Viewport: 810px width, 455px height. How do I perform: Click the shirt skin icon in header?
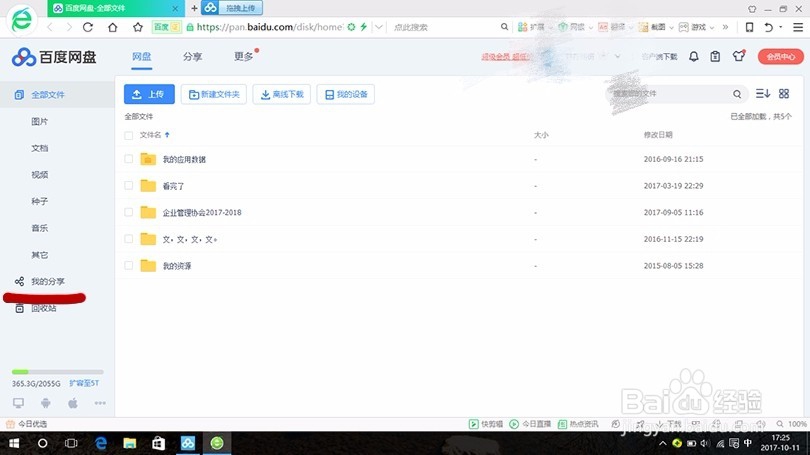click(x=739, y=56)
